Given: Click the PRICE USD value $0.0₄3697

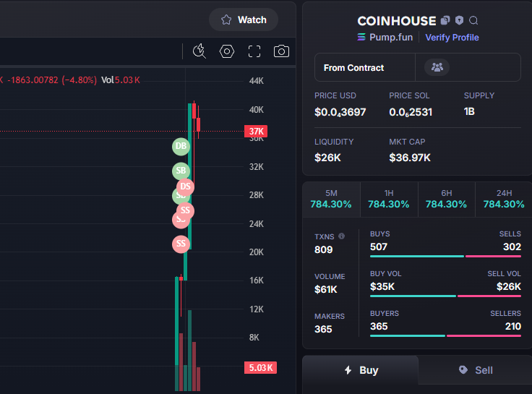Looking at the screenshot, I should coord(340,112).
